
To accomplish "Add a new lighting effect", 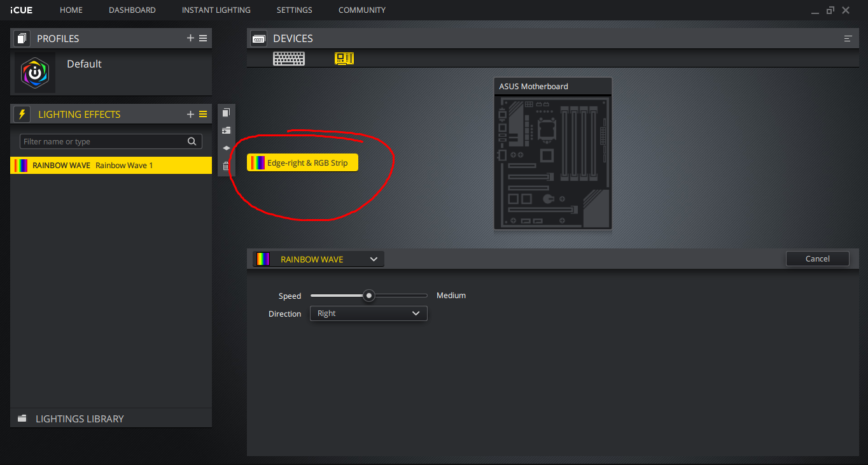I will pyautogui.click(x=190, y=114).
